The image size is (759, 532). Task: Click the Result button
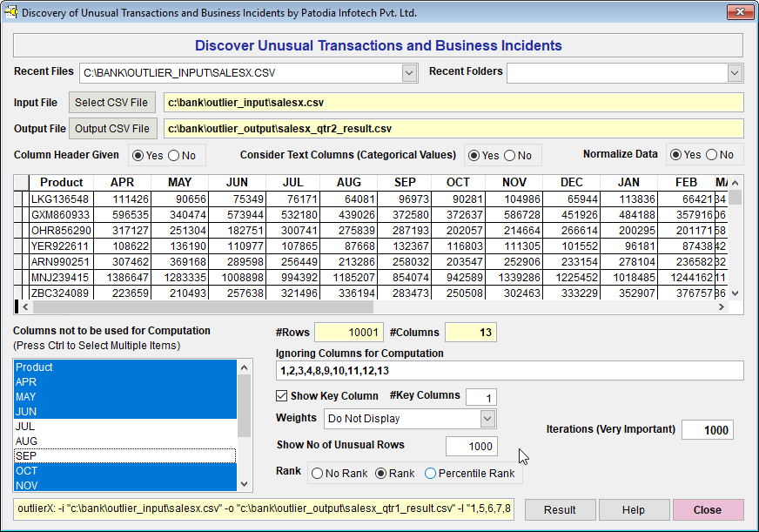pyautogui.click(x=560, y=510)
